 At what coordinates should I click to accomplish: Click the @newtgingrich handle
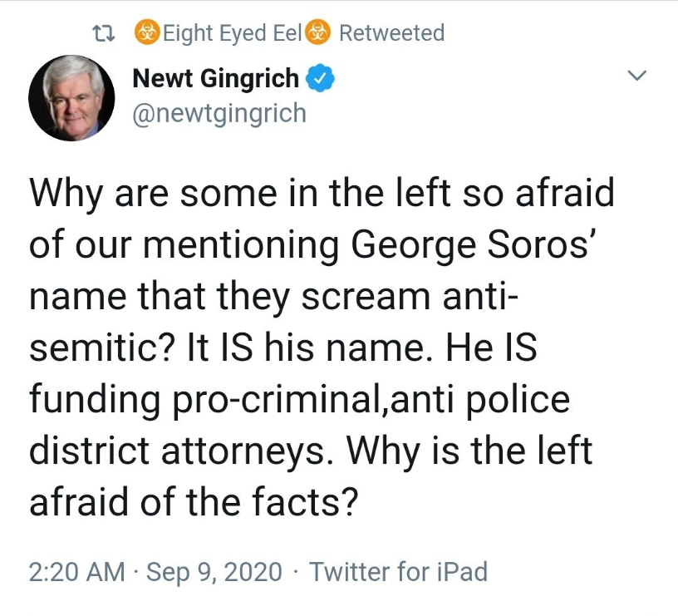(x=219, y=112)
